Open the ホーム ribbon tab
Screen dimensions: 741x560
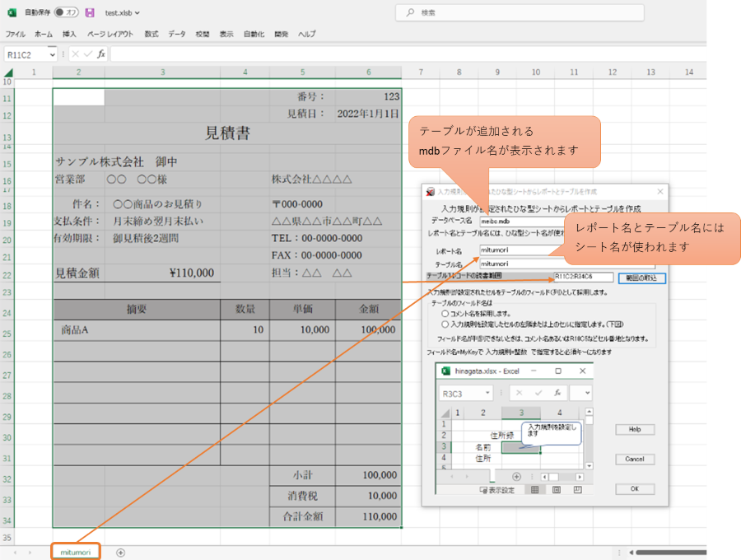pos(44,34)
